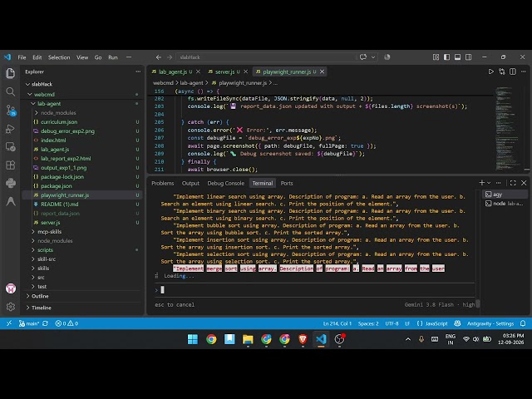Image resolution: width=532 pixels, height=399 pixels.
Task: Open the Run menu
Action: [x=113, y=57]
